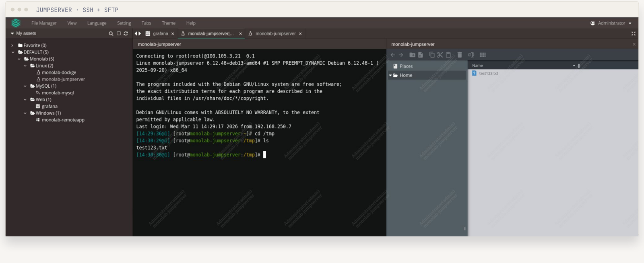The width and height of the screenshot is (644, 263).
Task: Close the active monolab-jumpserver|... tab
Action: pyautogui.click(x=241, y=34)
